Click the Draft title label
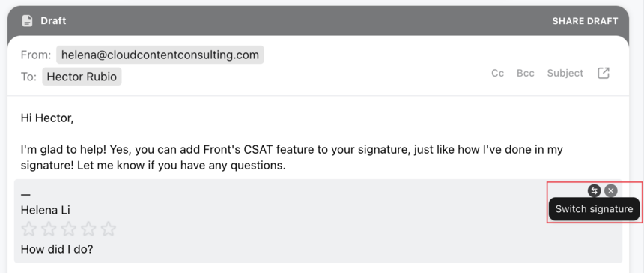 coord(53,20)
